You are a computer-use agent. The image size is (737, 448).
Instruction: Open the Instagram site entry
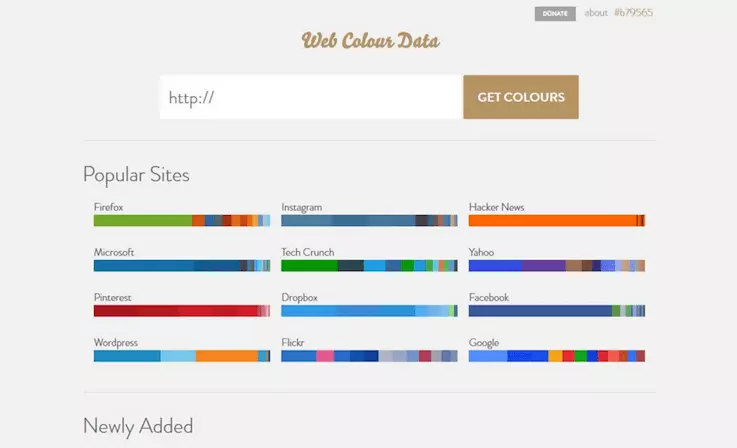(302, 207)
